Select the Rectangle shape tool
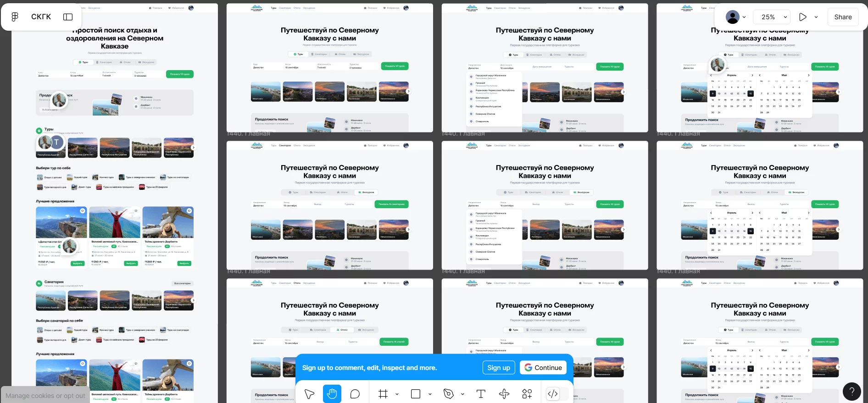The image size is (868, 403). [x=416, y=394]
